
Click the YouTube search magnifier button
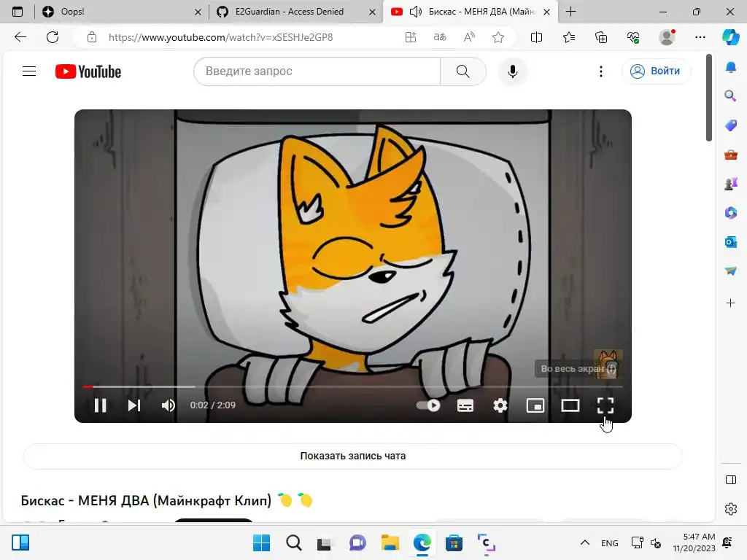[462, 71]
